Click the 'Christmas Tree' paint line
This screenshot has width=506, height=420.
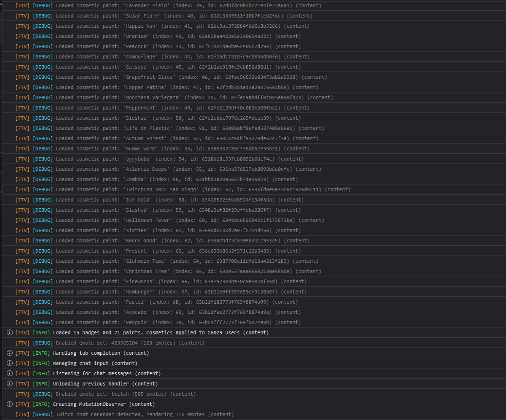(x=254, y=271)
